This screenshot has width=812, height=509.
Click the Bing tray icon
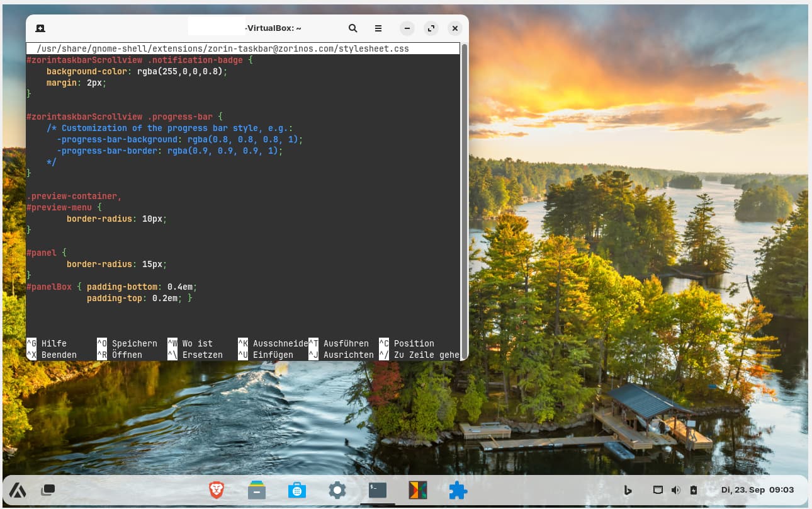628,489
